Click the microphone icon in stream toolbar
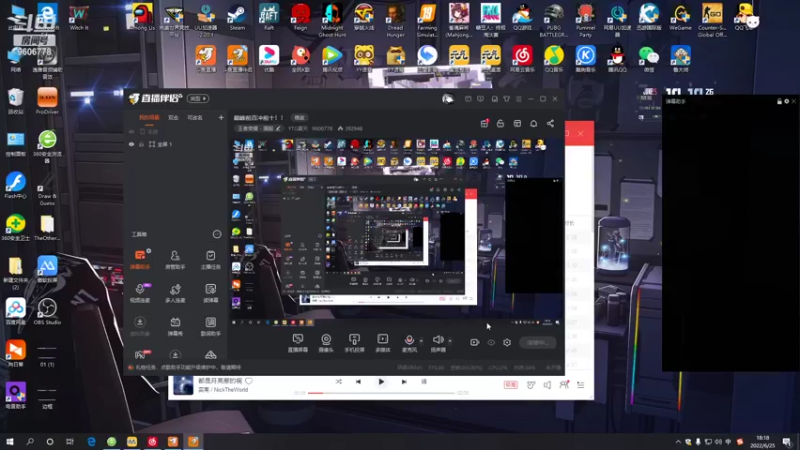 (409, 340)
